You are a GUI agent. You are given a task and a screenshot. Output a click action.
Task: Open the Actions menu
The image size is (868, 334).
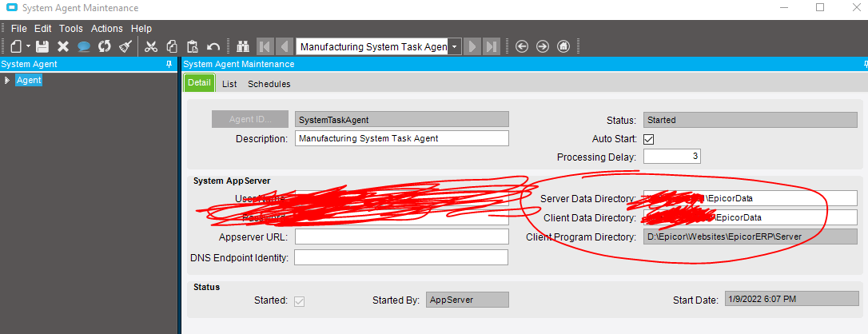click(x=107, y=28)
